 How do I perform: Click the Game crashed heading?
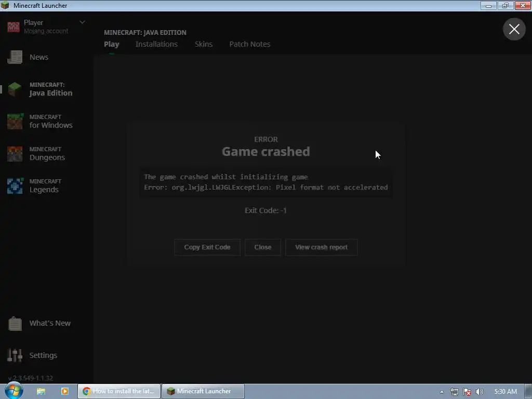point(265,151)
